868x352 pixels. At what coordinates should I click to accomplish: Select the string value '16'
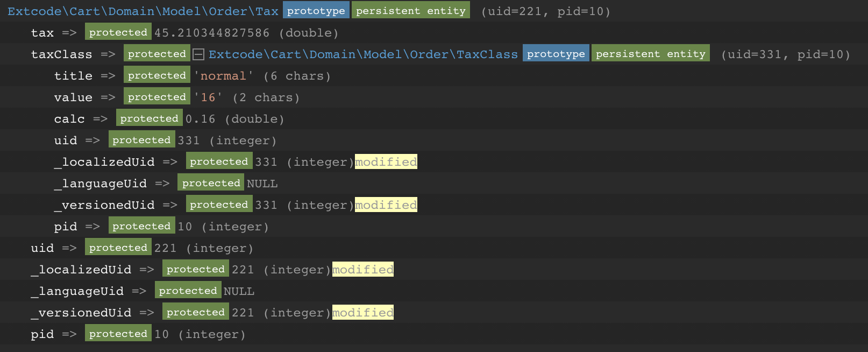pos(208,97)
